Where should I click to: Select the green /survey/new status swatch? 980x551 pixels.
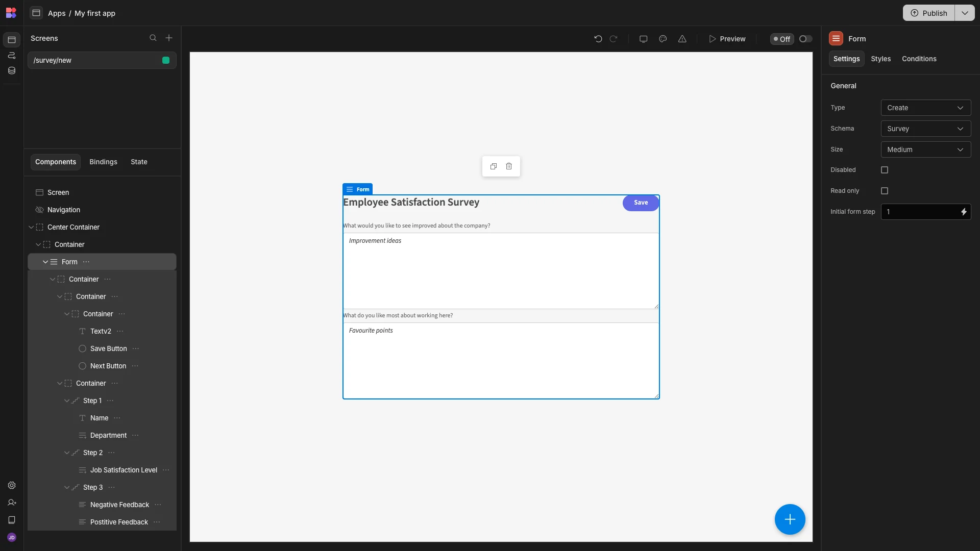pyautogui.click(x=166, y=61)
